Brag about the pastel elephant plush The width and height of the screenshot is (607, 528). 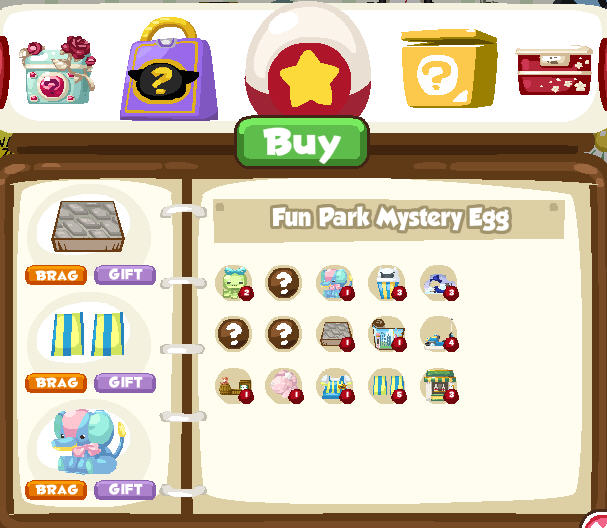[56, 490]
